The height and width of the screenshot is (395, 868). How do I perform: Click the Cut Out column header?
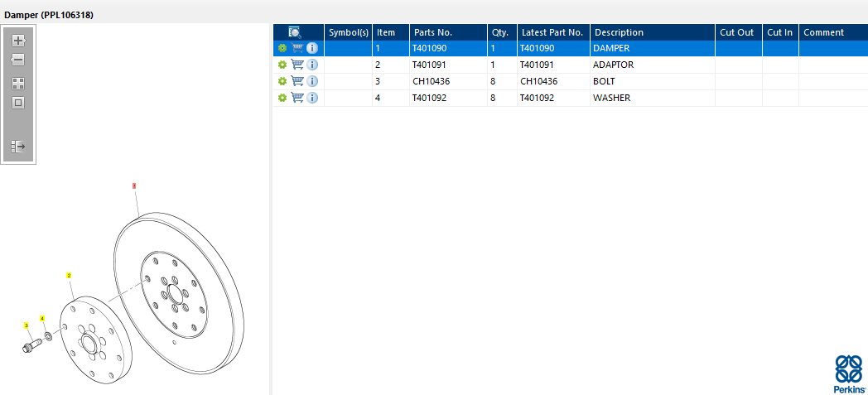739,32
